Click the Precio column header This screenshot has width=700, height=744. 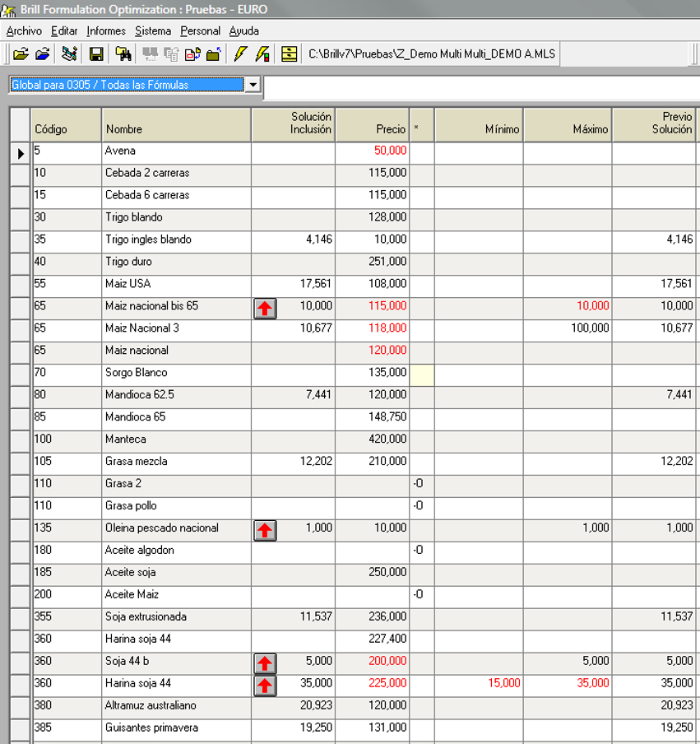373,125
